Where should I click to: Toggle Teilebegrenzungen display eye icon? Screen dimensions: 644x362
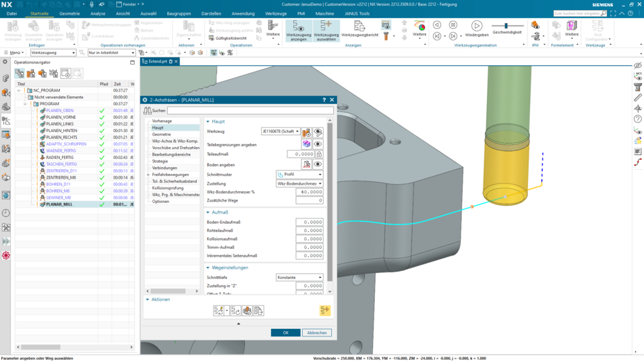tap(318, 144)
